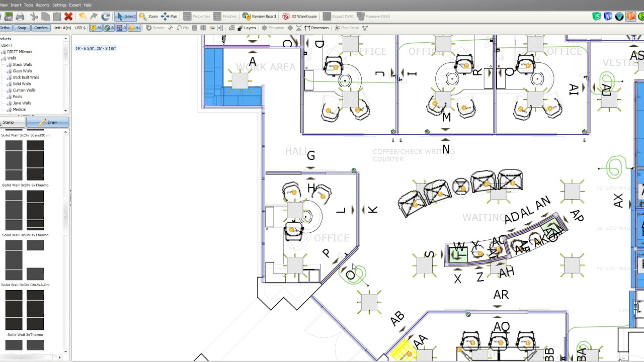Click the Remove DWG button

click(373, 17)
